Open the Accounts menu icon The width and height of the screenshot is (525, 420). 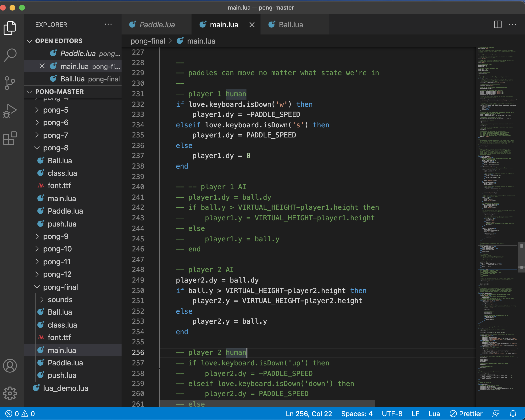coord(10,365)
